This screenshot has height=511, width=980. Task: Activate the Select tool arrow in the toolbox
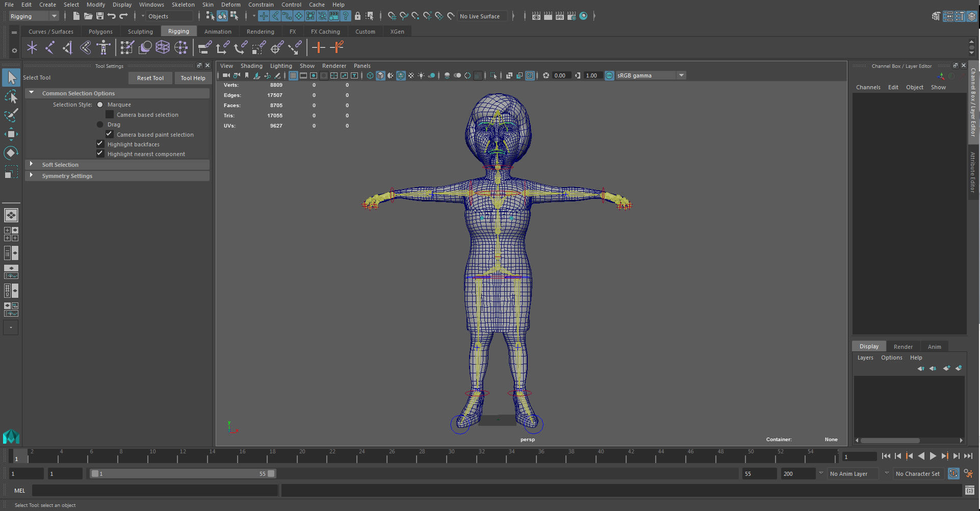pos(11,78)
